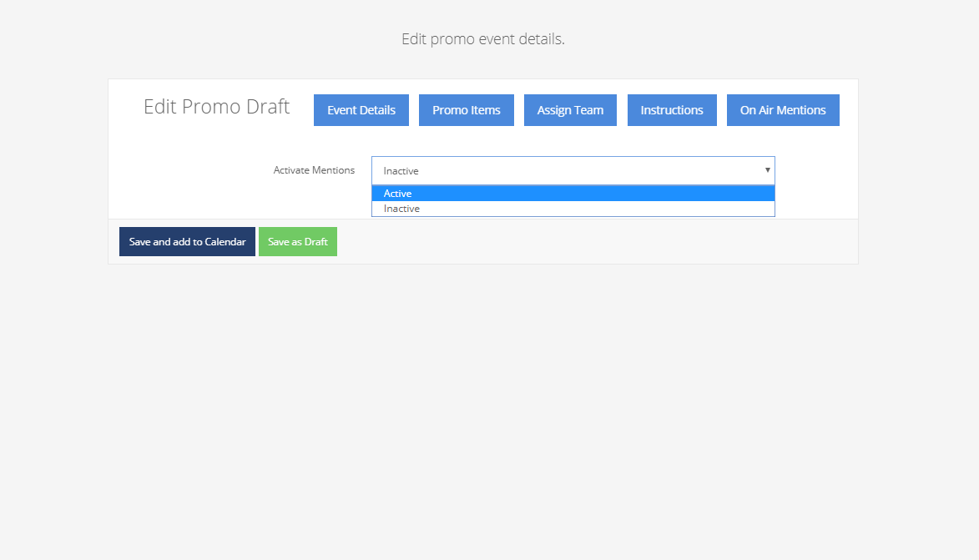Go to the Assign Team tab
979x560 pixels.
(x=570, y=110)
